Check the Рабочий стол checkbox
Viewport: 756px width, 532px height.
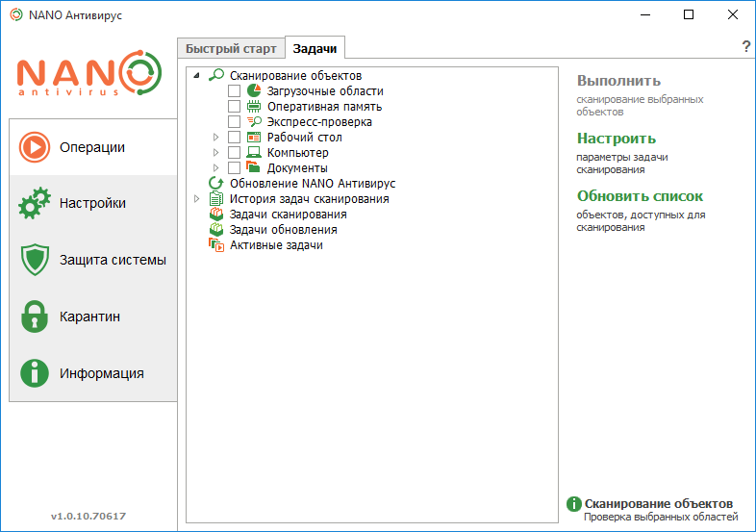point(234,137)
